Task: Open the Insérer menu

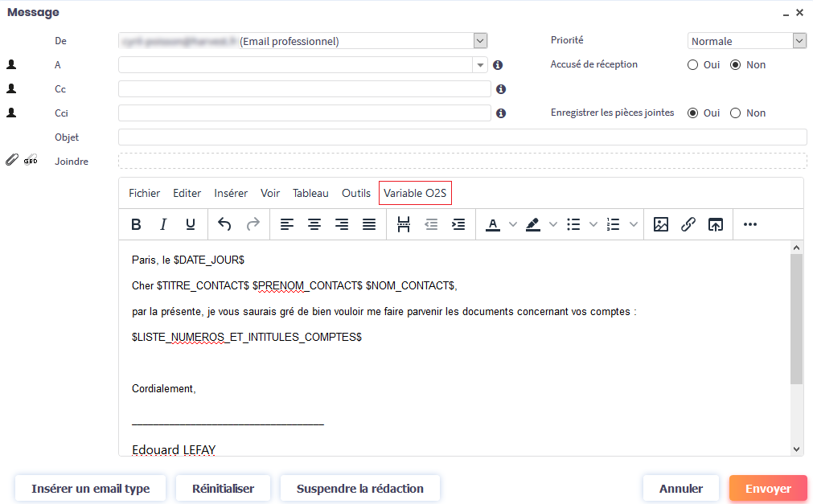Action: (x=231, y=193)
